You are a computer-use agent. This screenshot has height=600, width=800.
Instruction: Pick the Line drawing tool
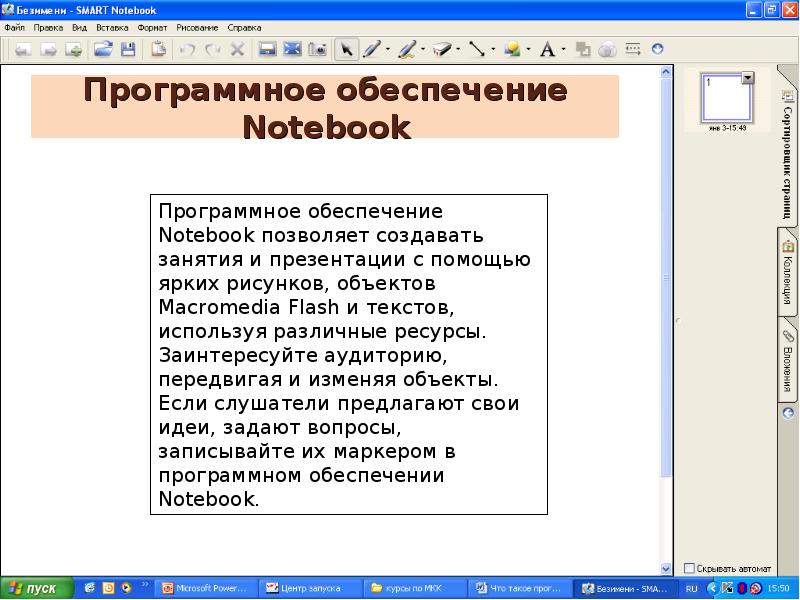(x=477, y=48)
